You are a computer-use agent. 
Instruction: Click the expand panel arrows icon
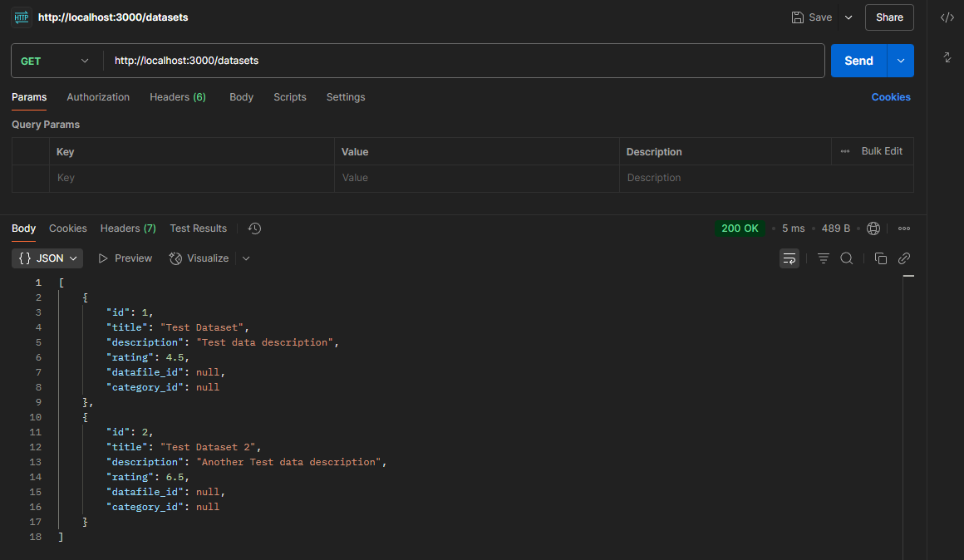tap(947, 57)
